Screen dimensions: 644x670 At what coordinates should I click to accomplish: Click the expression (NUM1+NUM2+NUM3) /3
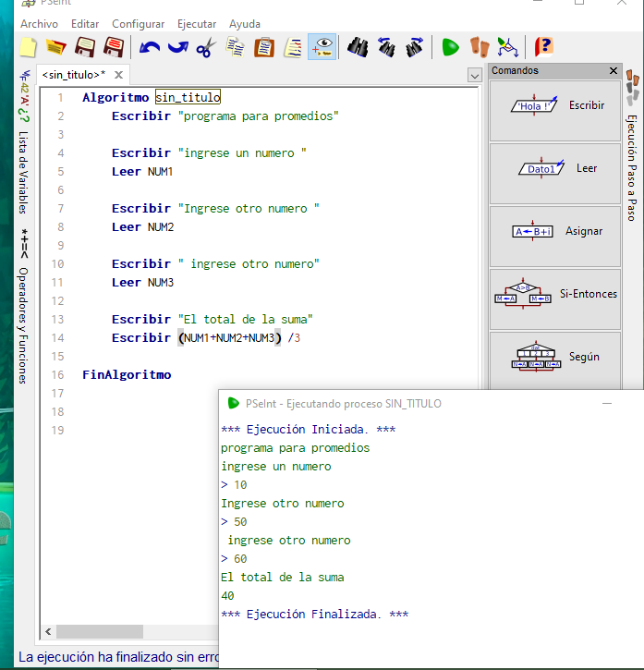tap(239, 338)
